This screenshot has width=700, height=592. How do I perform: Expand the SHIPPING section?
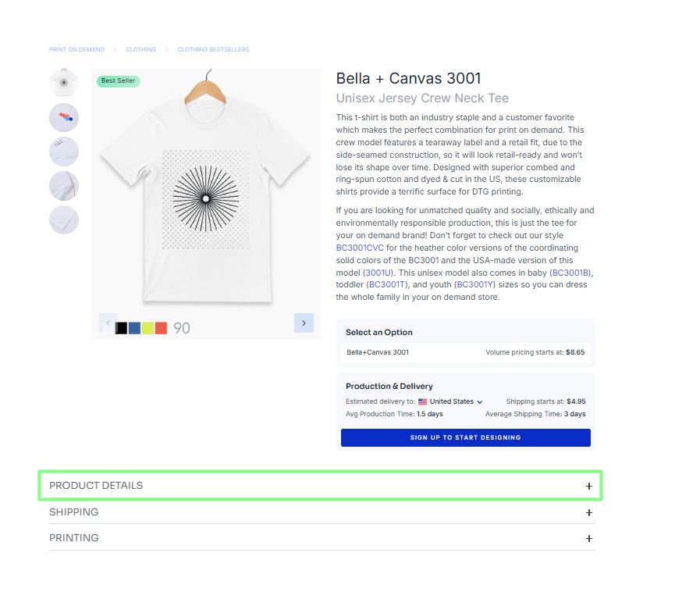[x=74, y=512]
